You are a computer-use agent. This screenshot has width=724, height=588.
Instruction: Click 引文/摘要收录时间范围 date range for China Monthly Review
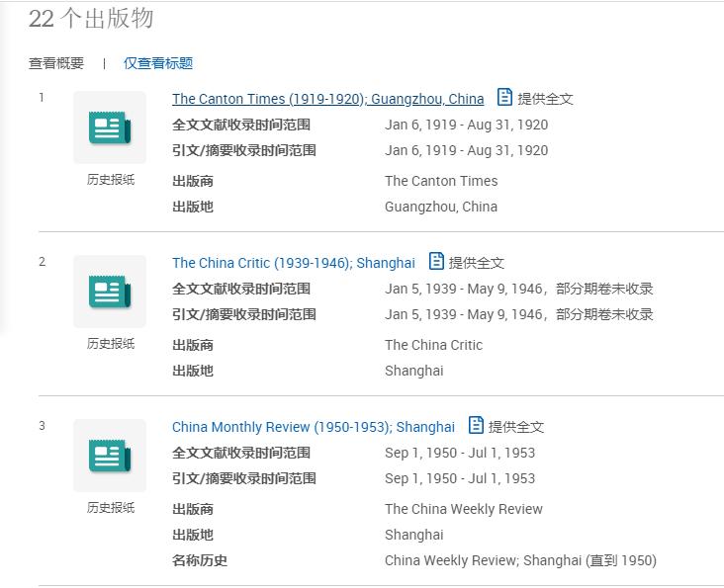tap(460, 478)
